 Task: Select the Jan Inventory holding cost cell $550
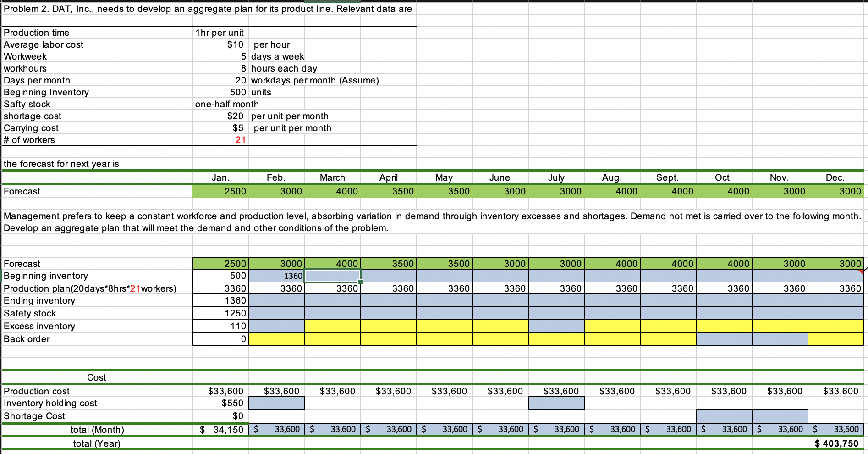221,403
